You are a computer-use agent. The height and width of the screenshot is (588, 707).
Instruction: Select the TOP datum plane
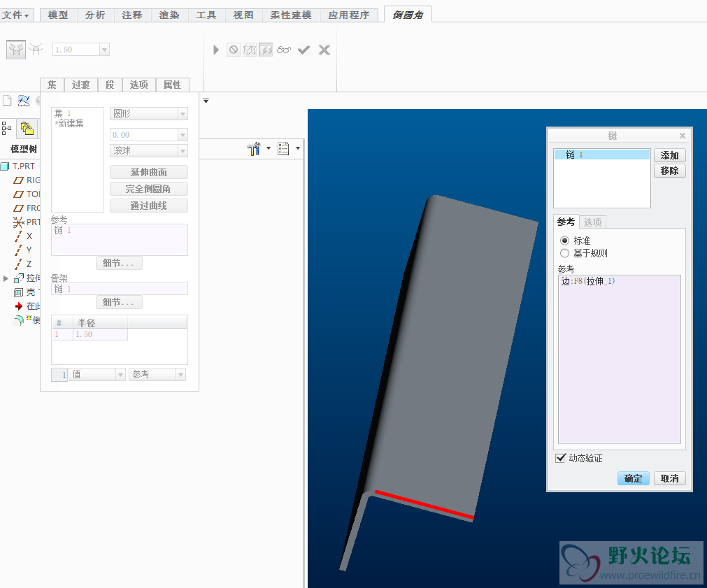pyautogui.click(x=27, y=194)
